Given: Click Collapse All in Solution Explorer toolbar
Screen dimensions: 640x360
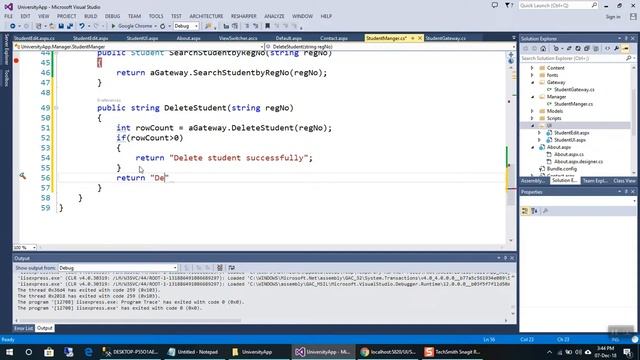Looking at the screenshot, I should [x=587, y=49].
